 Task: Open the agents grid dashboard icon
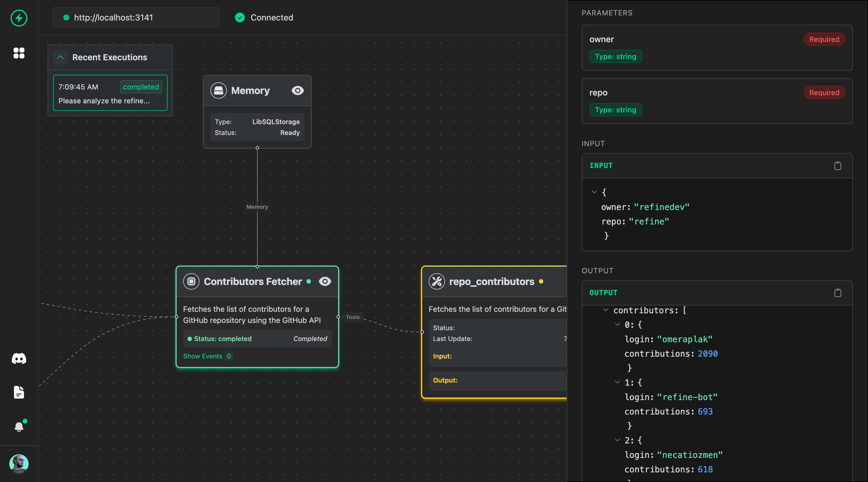[x=19, y=53]
